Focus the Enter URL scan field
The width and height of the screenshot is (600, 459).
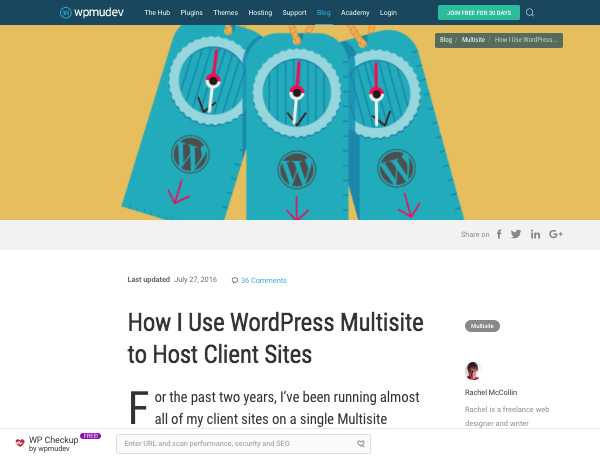click(x=243, y=444)
